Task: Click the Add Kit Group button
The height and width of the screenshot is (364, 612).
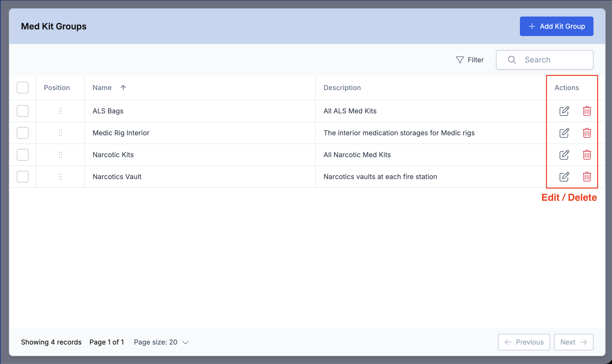Action: click(x=556, y=26)
